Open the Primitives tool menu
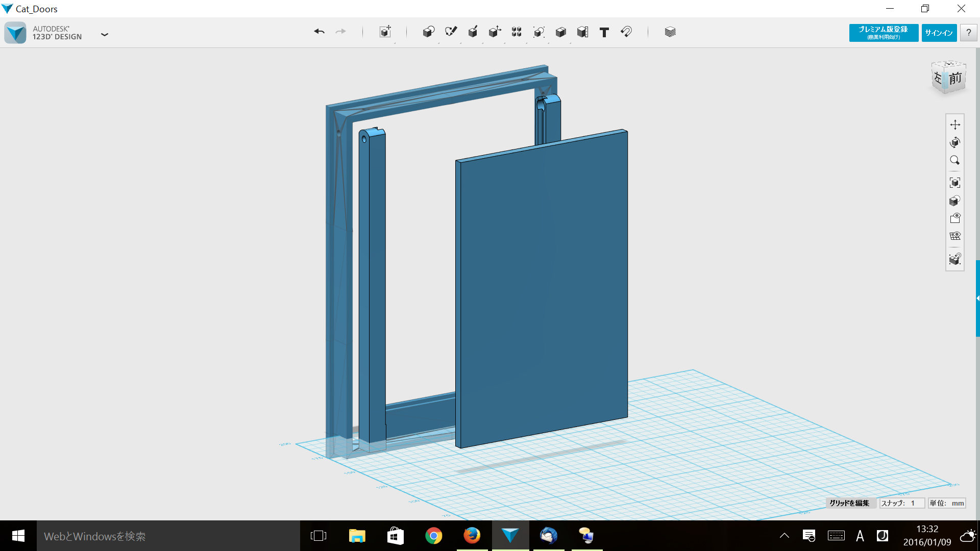The height and width of the screenshot is (551, 980). (x=429, y=32)
